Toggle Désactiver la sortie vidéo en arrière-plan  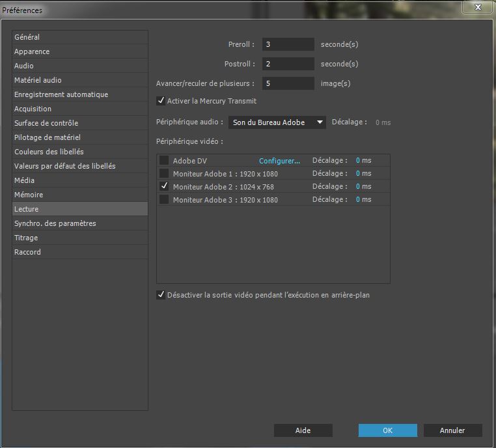tap(161, 295)
